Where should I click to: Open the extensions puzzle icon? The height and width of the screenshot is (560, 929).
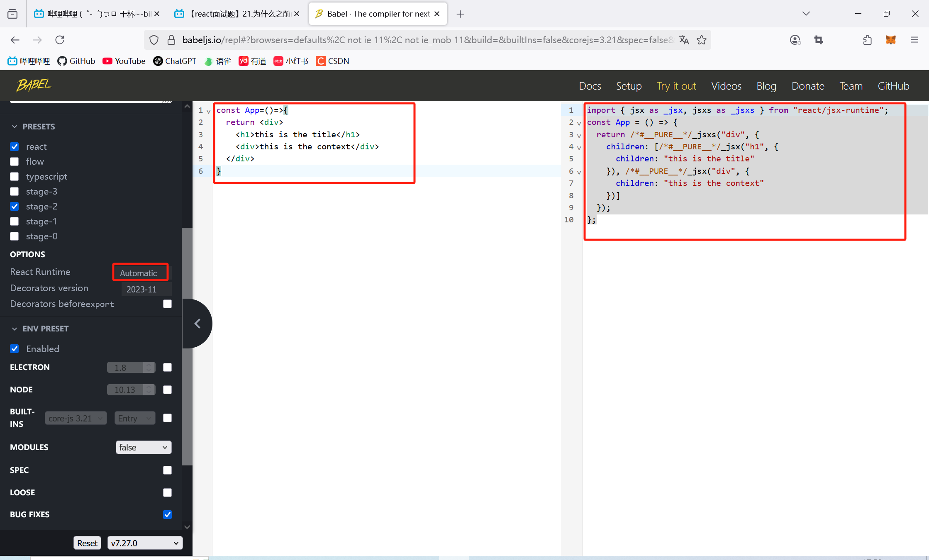(867, 40)
